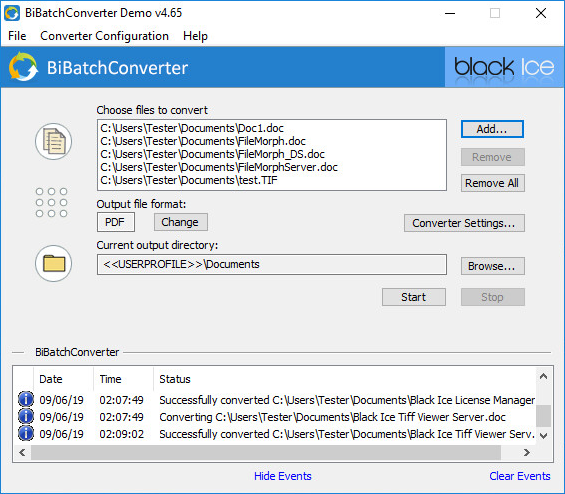The width and height of the screenshot is (565, 494).
Task: Click the events list scroll up arrow
Action: coord(544,377)
